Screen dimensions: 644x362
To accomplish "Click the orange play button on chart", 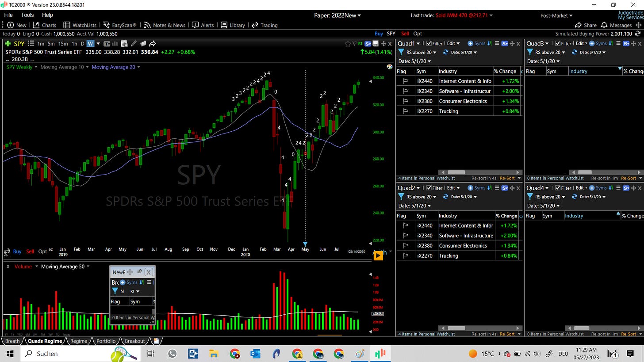I will (378, 255).
